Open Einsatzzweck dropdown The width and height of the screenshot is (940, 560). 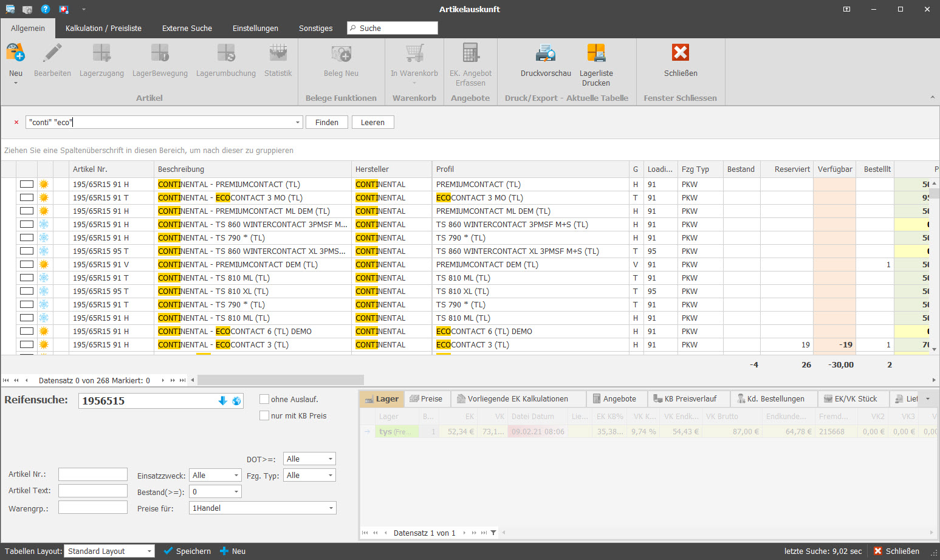(236, 475)
